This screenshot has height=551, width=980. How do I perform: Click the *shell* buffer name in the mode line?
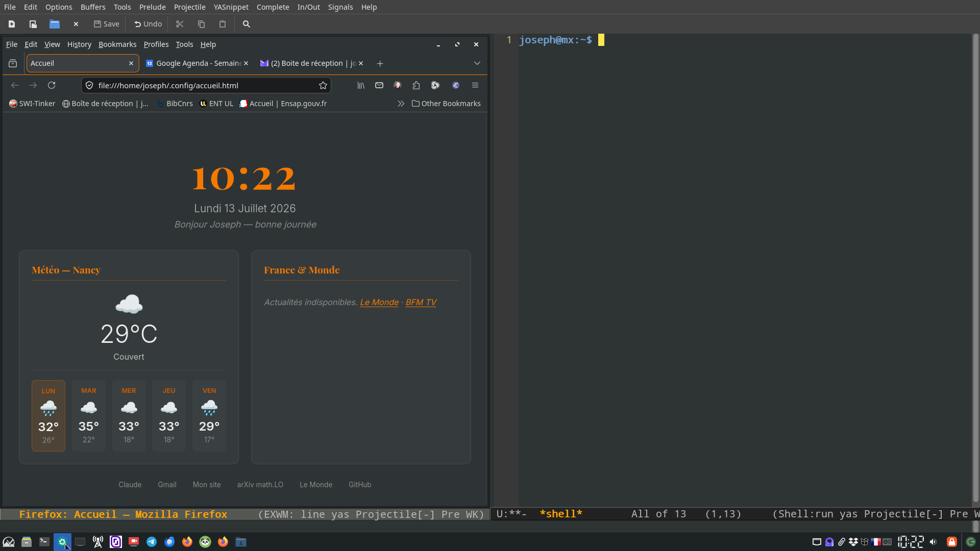561,514
